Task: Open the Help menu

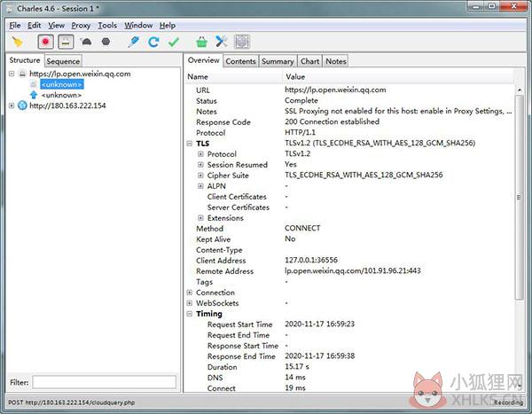Action: (x=168, y=26)
